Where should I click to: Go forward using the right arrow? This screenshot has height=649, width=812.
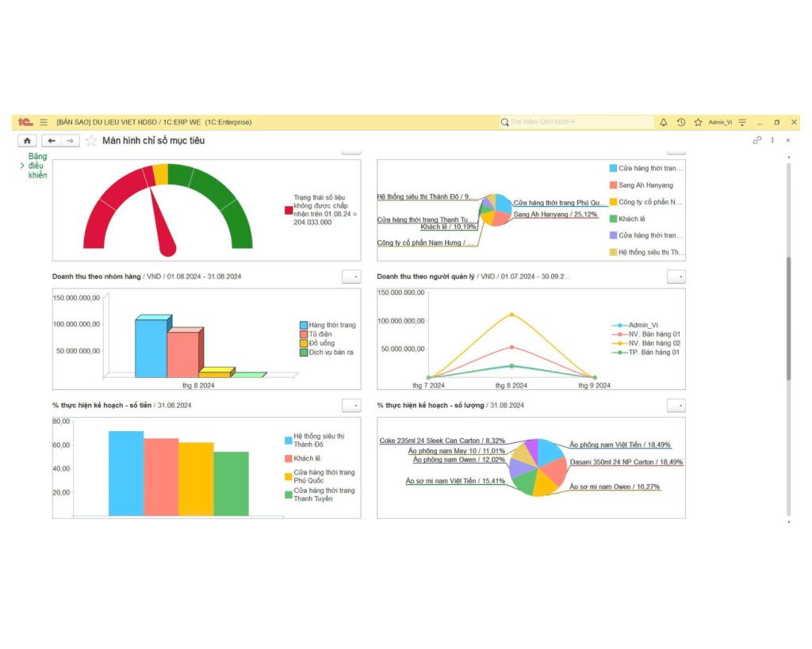coord(71,141)
